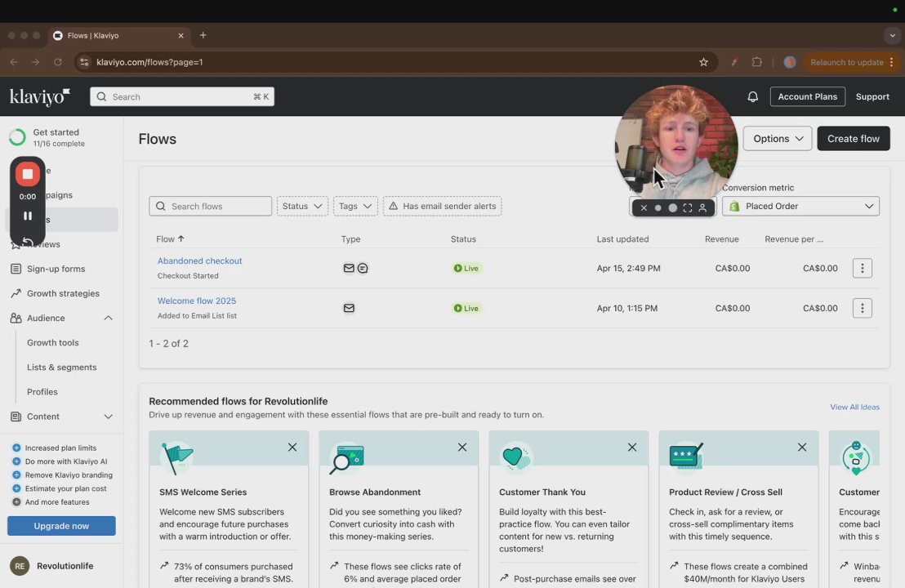Screen dimensions: 905x588
Task: Close the Flows | Klaviyo tab
Action: pos(181,36)
